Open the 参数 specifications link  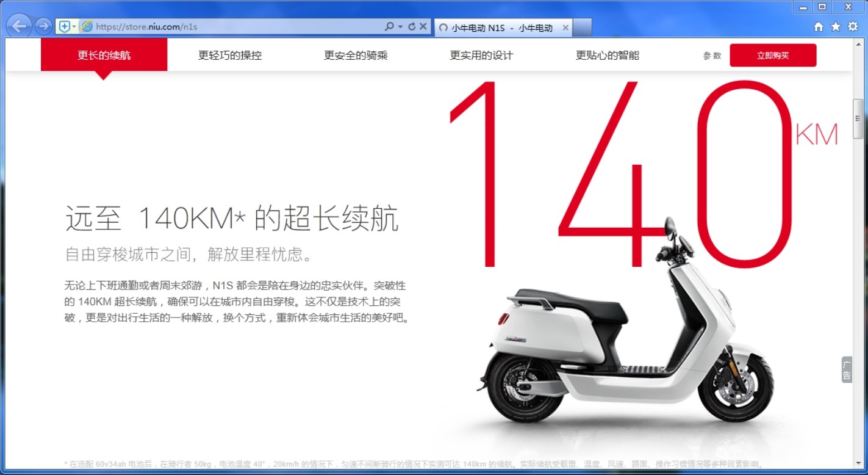coord(712,56)
